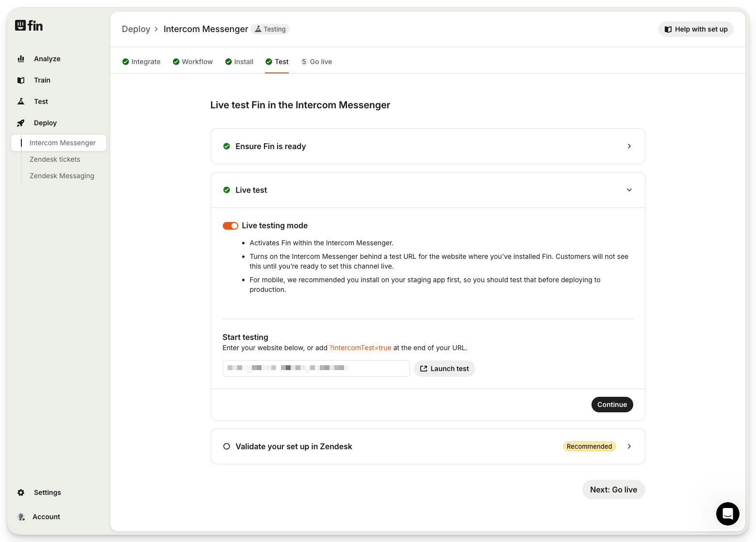This screenshot has width=756, height=542.
Task: Click the Test flask icon in sidebar
Action: coord(21,102)
